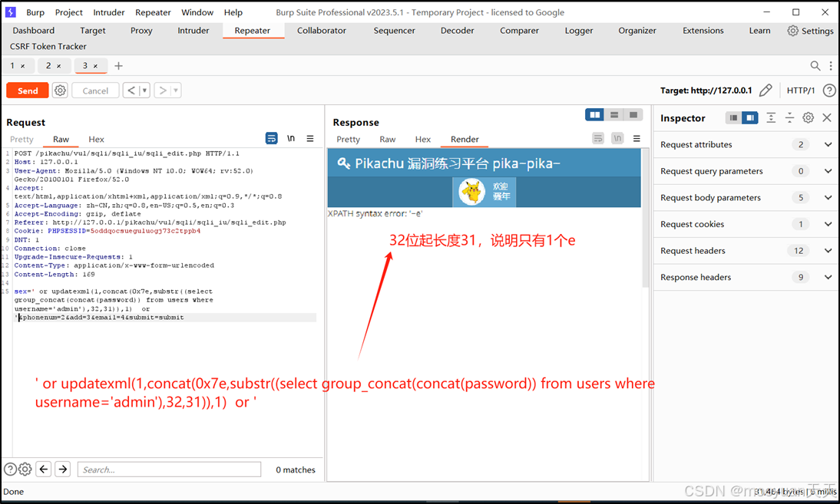Toggle request word wrap icon
Viewport: 840px width, 504px height.
(272, 138)
